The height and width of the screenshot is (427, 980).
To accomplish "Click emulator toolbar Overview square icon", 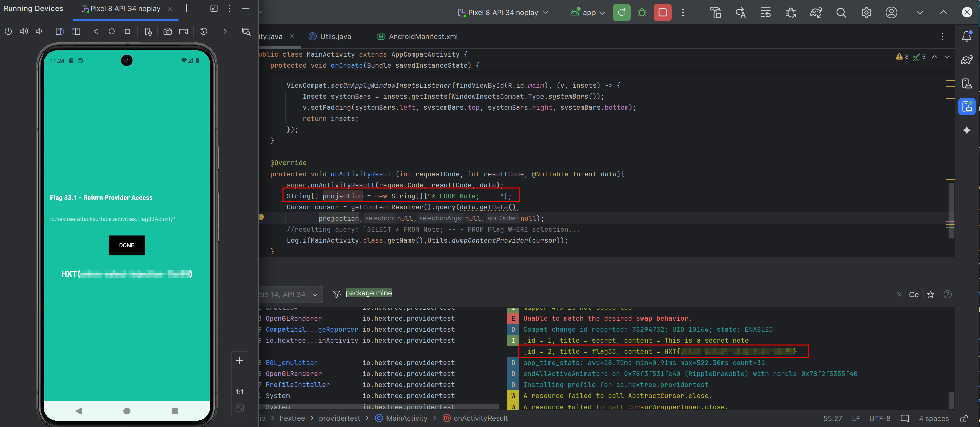I will click(127, 31).
